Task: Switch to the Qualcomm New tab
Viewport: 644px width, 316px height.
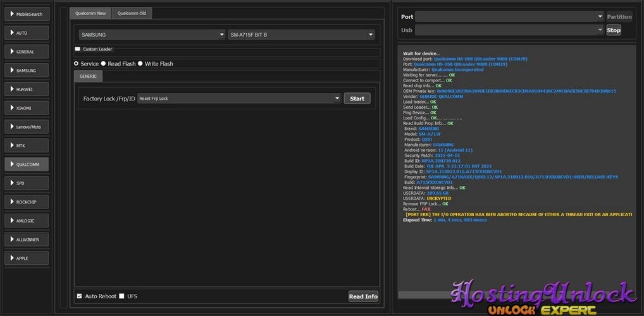Action: point(90,13)
